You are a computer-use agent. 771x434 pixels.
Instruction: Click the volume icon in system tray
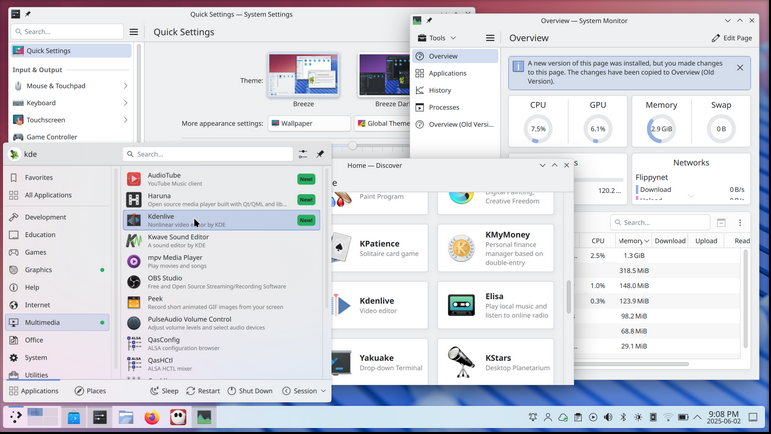(608, 417)
